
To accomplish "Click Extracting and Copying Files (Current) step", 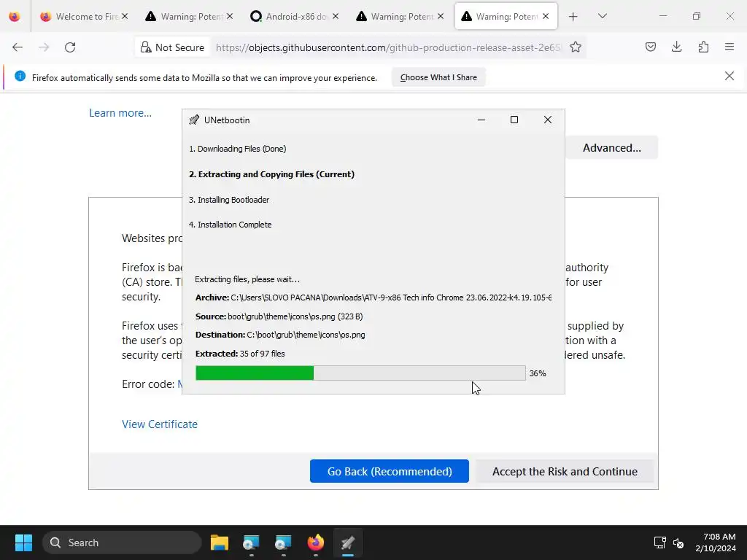I will click(271, 174).
